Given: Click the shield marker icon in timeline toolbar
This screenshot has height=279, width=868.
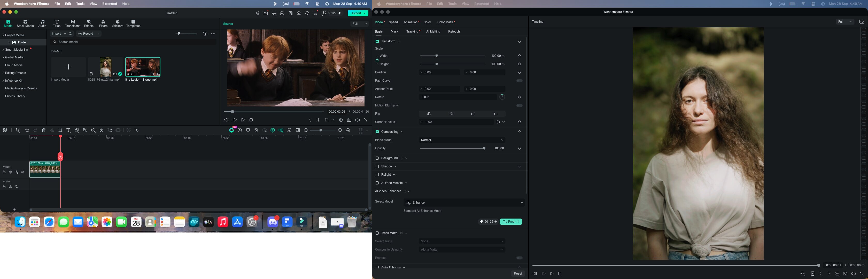Looking at the screenshot, I should pos(248,130).
